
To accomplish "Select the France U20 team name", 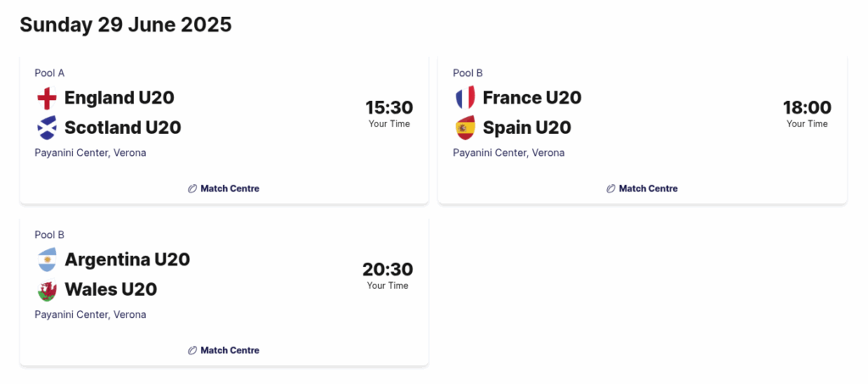I will click(532, 98).
